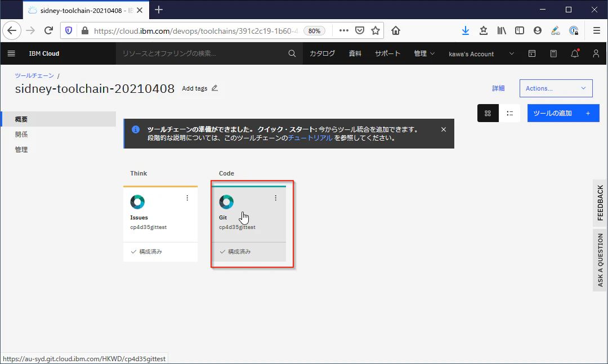Image resolution: width=608 pixels, height=364 pixels.
Task: Expand the 管理 menu in header
Action: click(x=424, y=53)
